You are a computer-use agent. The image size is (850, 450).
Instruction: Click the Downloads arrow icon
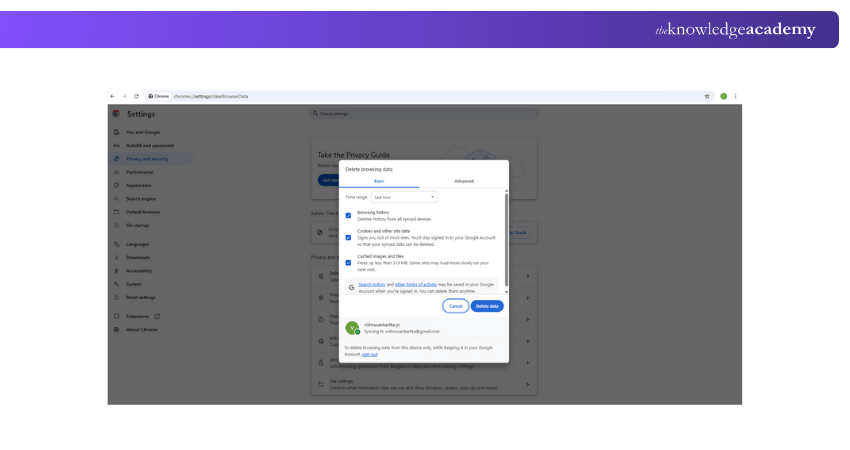coord(116,258)
